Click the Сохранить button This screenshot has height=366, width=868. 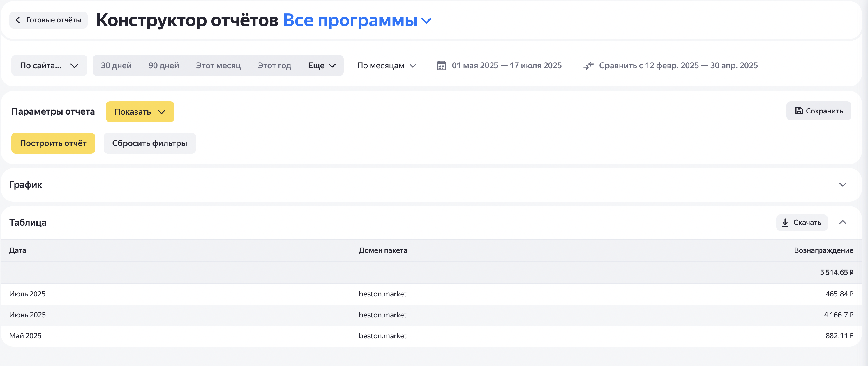[x=818, y=111]
